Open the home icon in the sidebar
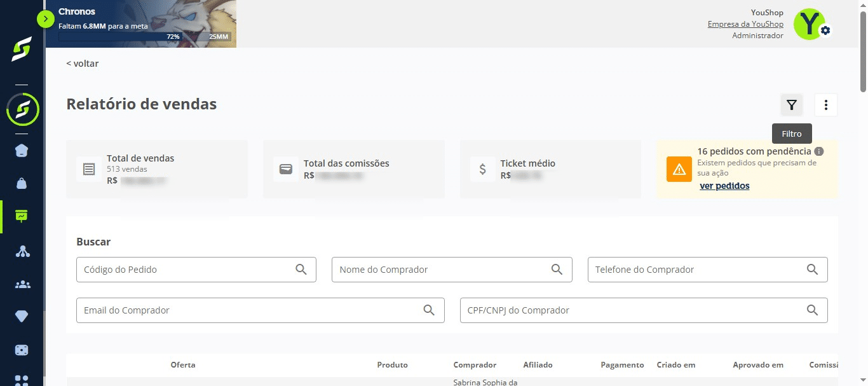The image size is (868, 386). point(22,151)
